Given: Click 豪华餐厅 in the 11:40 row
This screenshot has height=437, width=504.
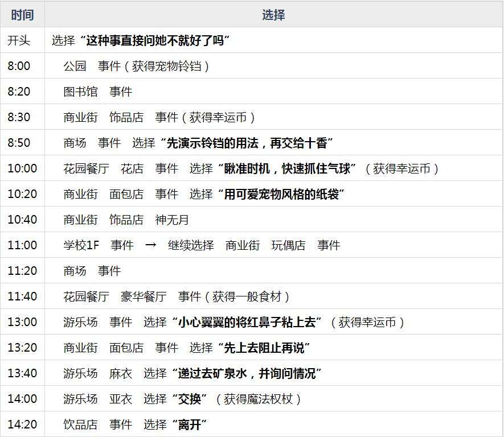Looking at the screenshot, I should click(x=144, y=296).
